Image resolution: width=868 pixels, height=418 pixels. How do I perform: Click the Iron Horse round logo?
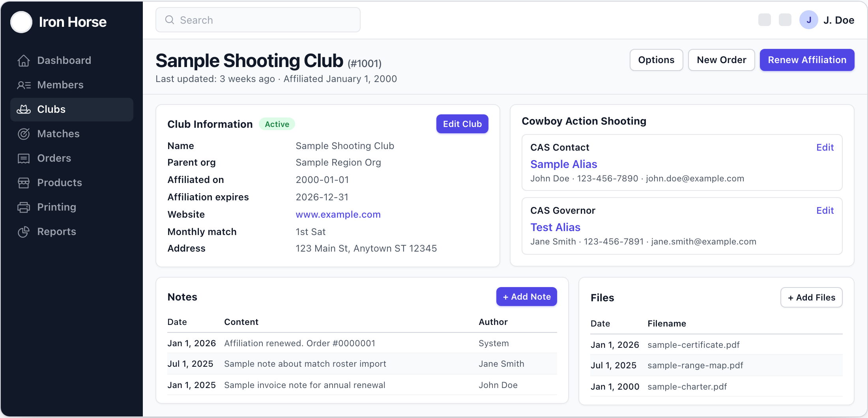pos(21,22)
